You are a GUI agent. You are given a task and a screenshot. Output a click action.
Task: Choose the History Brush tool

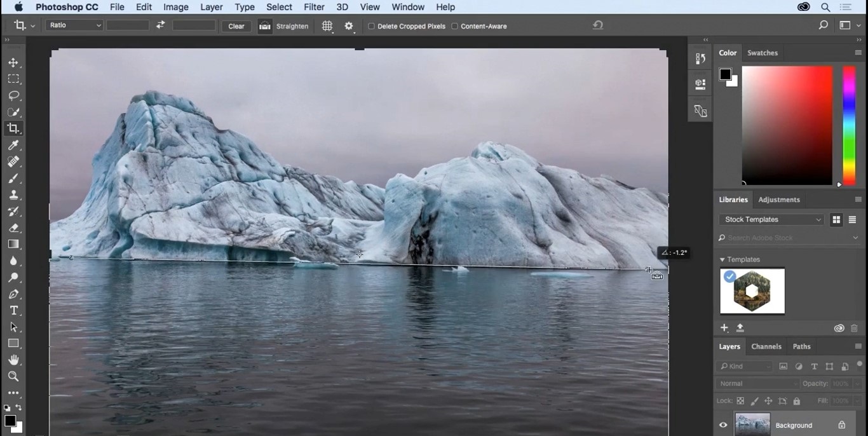(13, 212)
